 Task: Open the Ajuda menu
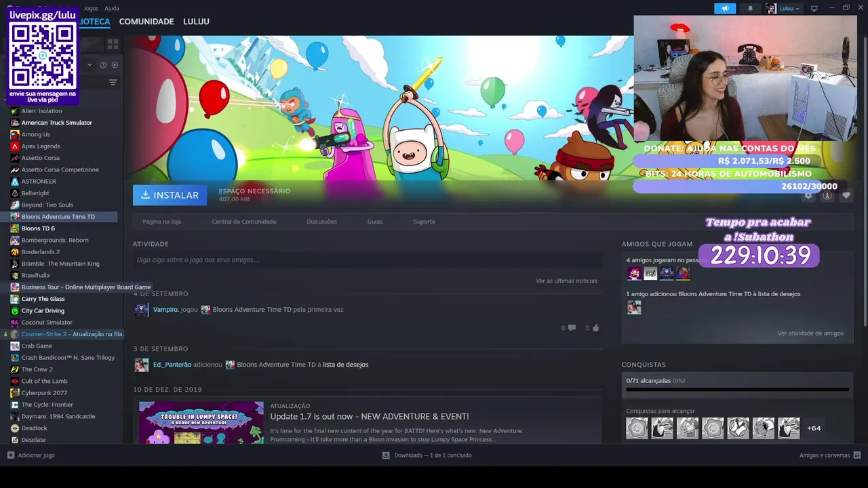(x=112, y=8)
